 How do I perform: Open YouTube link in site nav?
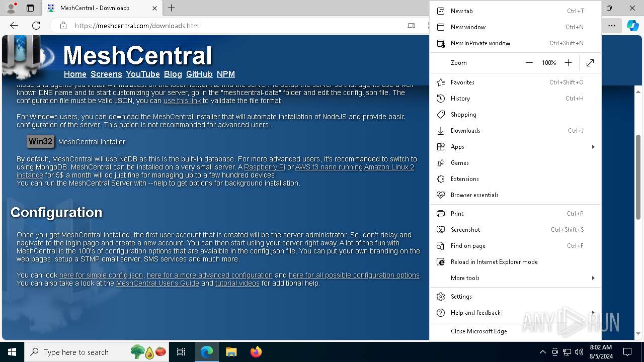click(143, 74)
